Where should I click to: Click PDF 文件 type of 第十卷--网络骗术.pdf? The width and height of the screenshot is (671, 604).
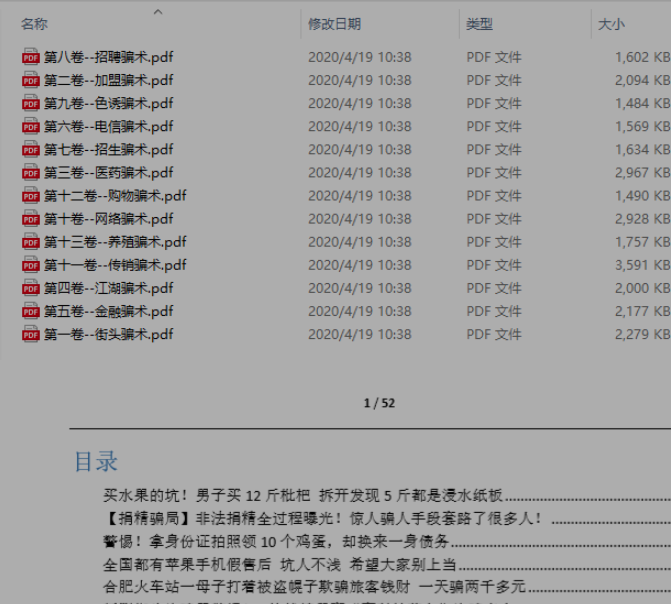[494, 219]
